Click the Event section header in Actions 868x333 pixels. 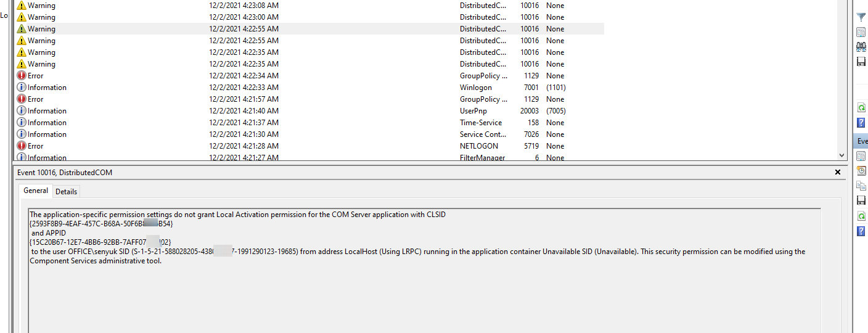[861, 141]
